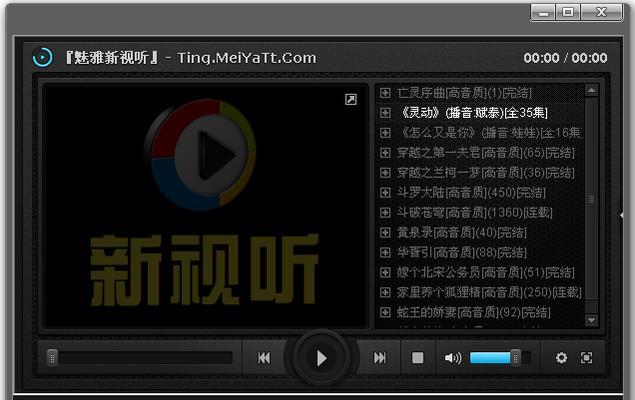
Task: Click the playlist scrollbar thumb
Action: [591, 199]
